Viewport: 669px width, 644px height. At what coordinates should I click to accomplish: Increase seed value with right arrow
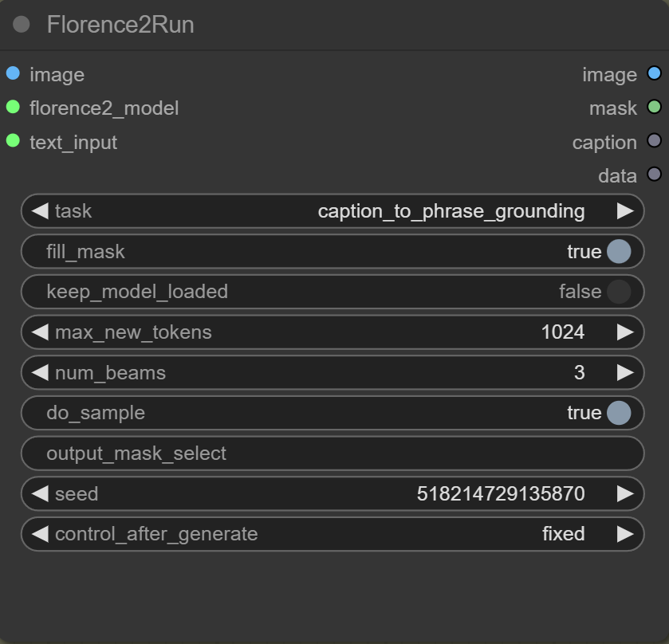[625, 494]
